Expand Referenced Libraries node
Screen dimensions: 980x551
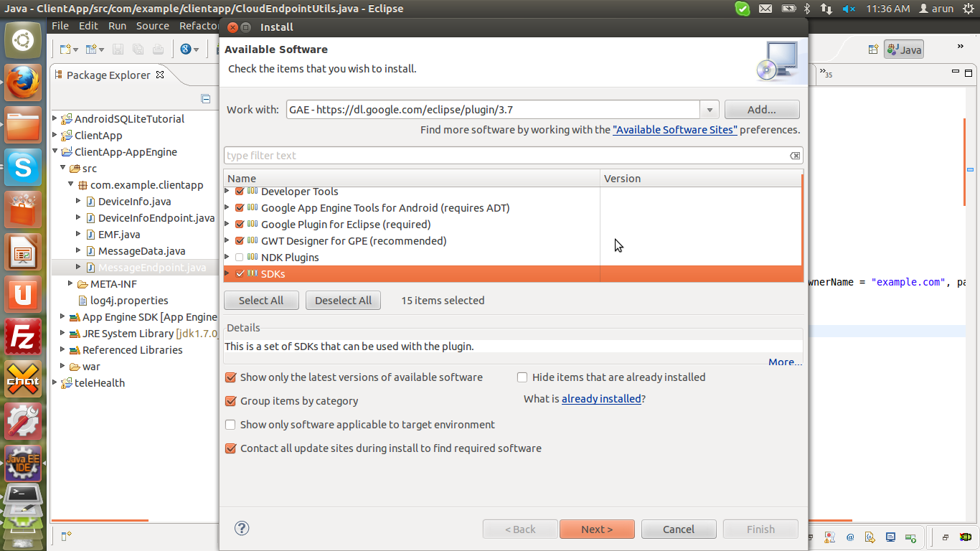pyautogui.click(x=63, y=349)
